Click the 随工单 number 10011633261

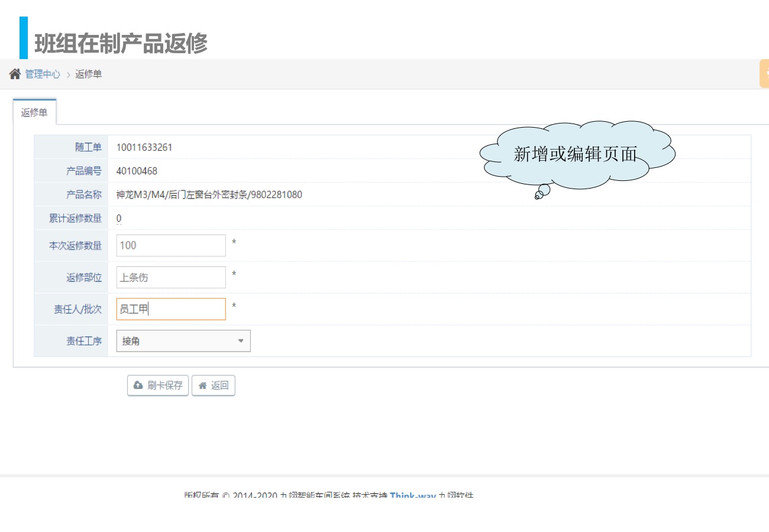coord(144,147)
